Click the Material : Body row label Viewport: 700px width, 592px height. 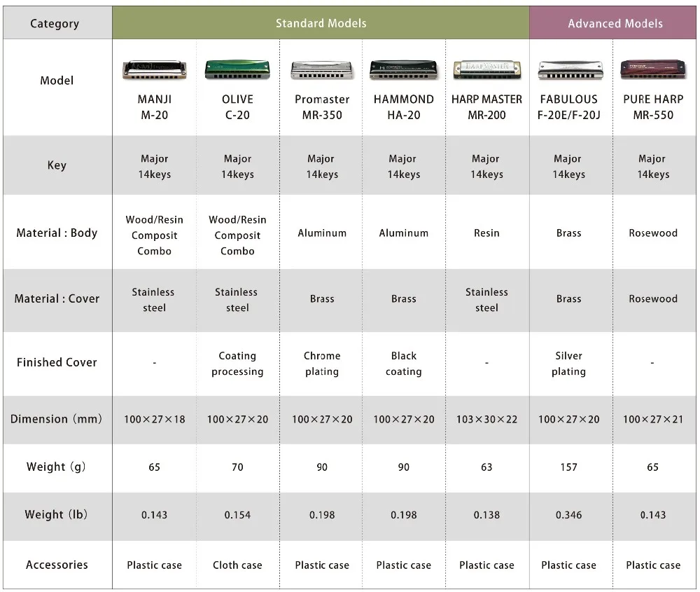[57, 233]
